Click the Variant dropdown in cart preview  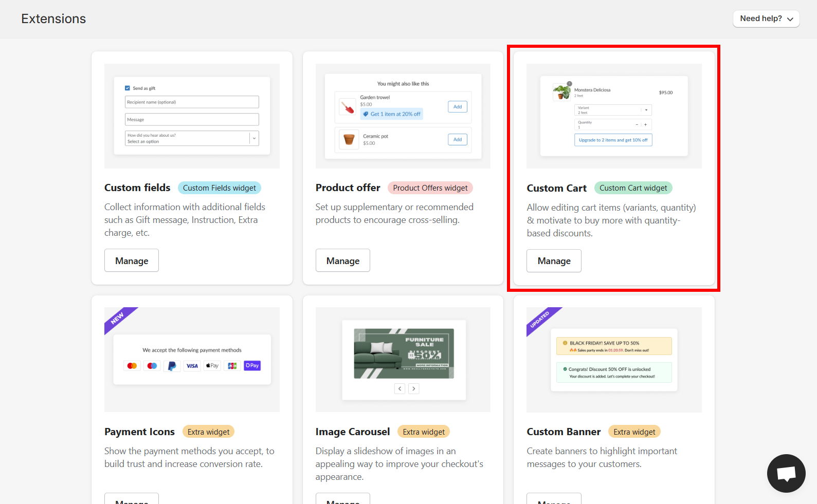613,110
